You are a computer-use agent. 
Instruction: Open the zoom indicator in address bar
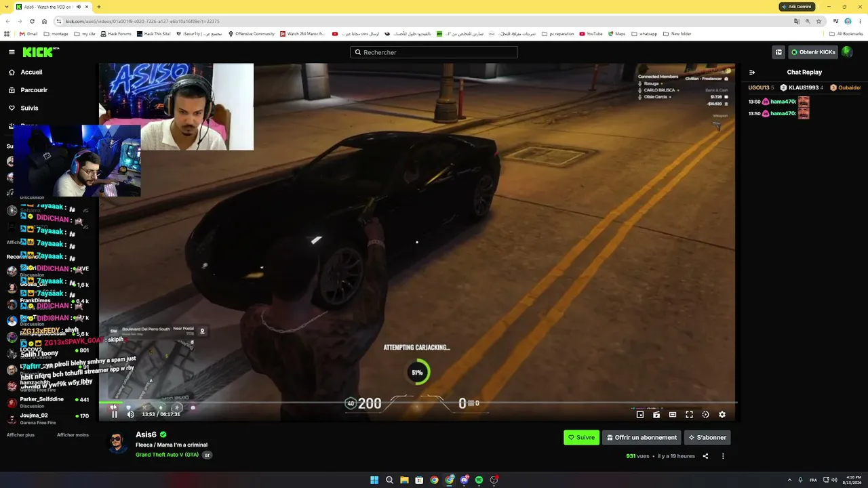pyautogui.click(x=808, y=21)
